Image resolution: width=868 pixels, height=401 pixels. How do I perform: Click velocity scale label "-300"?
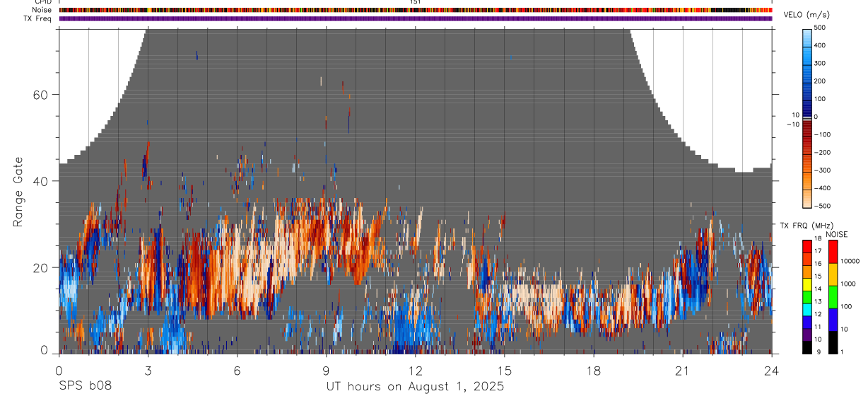[822, 170]
